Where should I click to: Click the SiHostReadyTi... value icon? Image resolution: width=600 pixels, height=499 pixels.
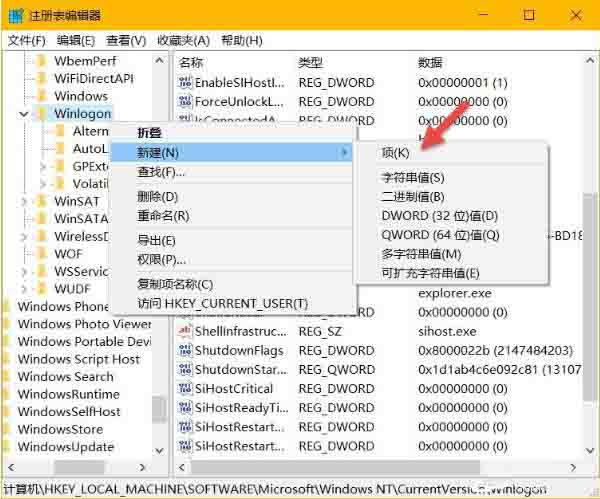(x=185, y=408)
